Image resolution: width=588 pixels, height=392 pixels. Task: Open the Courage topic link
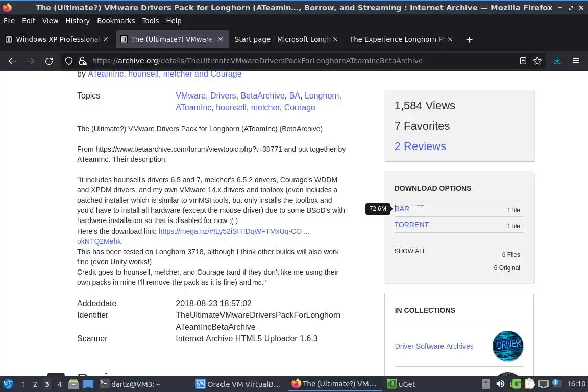(x=300, y=107)
